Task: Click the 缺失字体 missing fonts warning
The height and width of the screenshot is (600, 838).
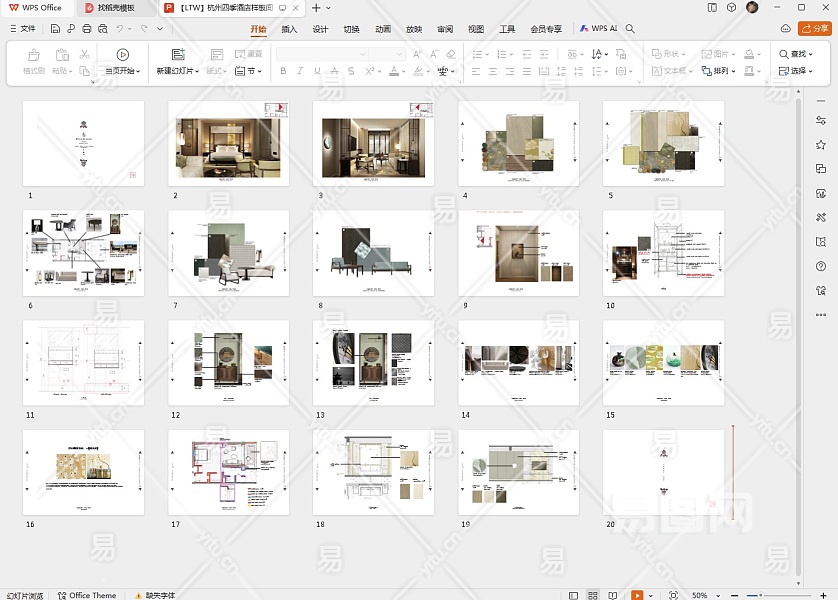Action: pos(153,595)
